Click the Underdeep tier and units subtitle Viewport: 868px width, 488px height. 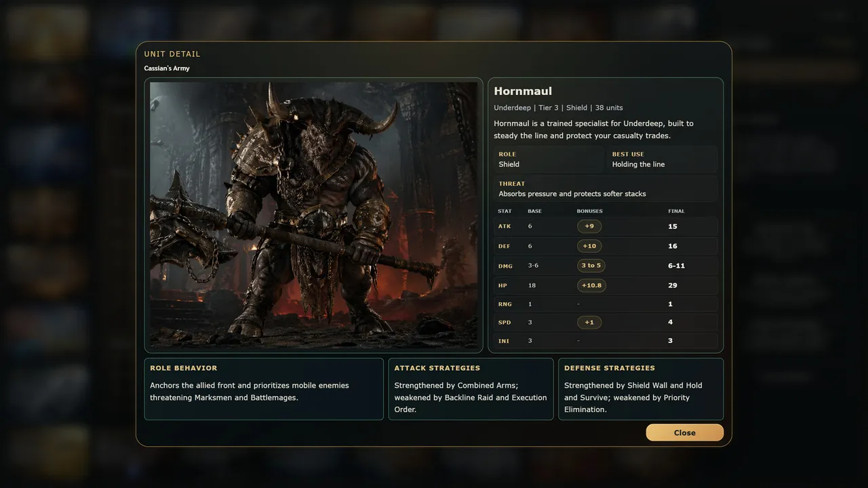[x=558, y=108]
